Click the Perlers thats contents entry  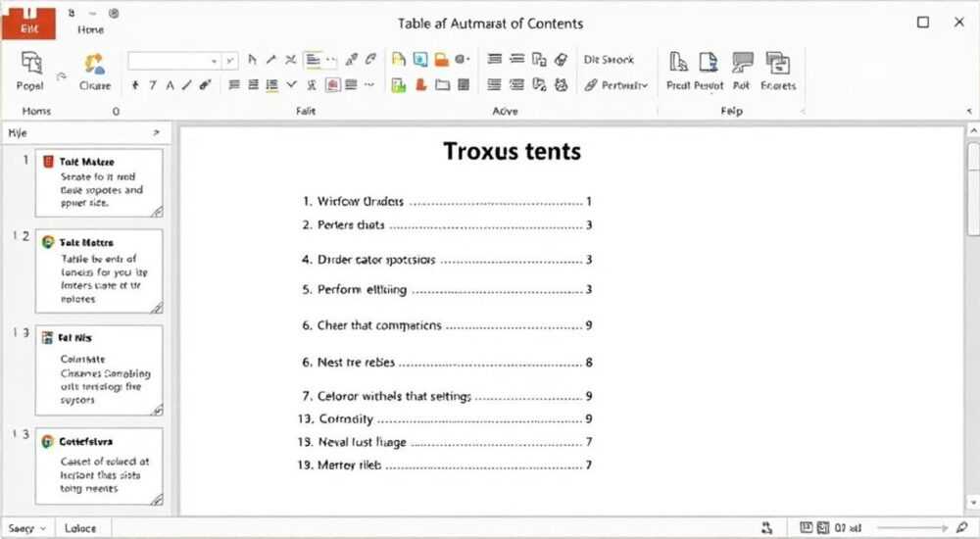pos(447,225)
